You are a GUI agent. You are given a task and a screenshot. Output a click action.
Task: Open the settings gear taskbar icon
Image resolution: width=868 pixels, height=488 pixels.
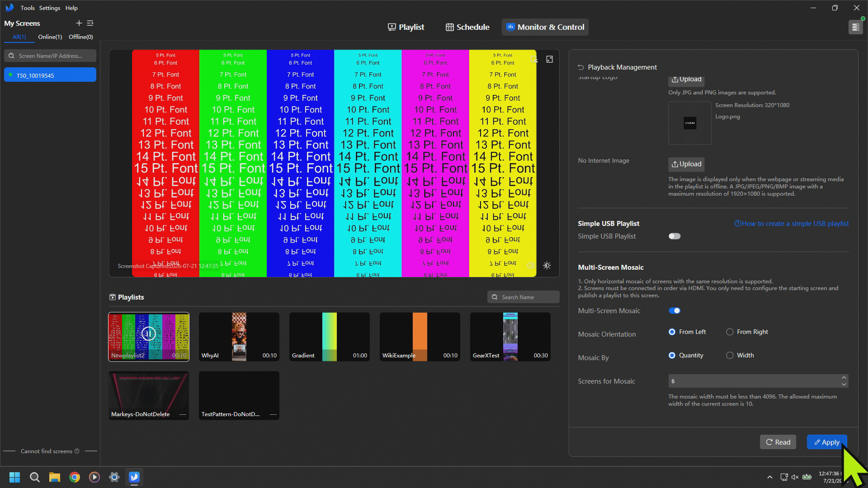(x=114, y=477)
